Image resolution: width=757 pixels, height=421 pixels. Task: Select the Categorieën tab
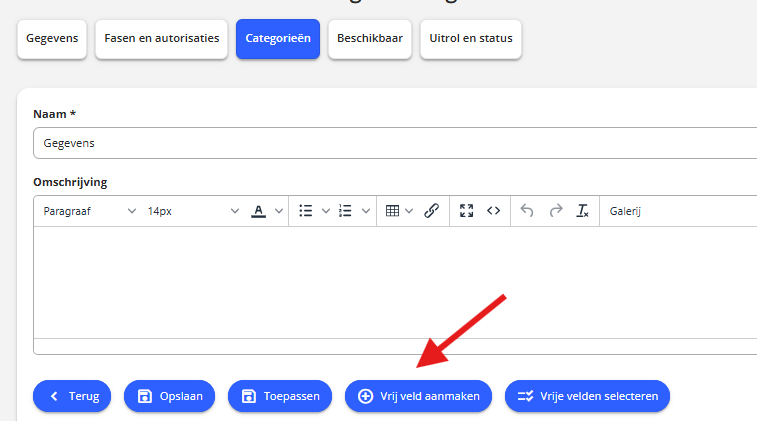click(278, 39)
